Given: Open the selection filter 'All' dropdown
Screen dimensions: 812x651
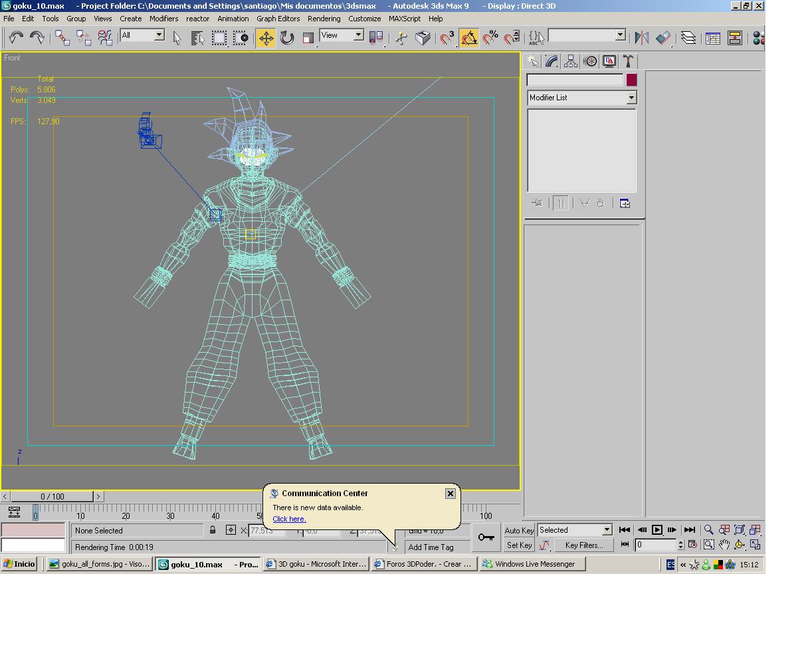Looking at the screenshot, I should (x=159, y=35).
